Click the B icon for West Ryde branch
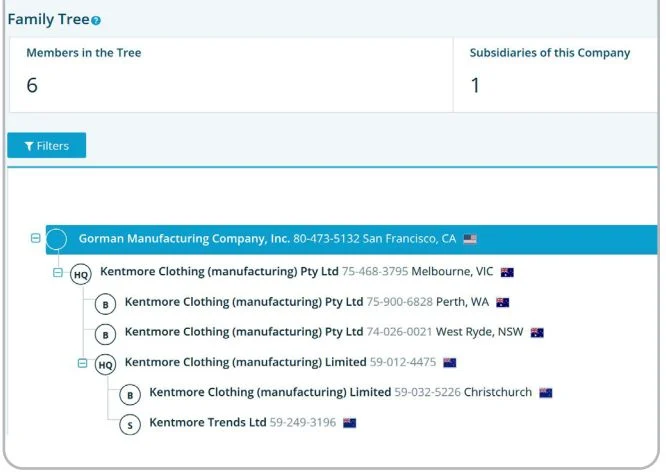Image resolution: width=666 pixels, height=472 pixels. [x=105, y=335]
